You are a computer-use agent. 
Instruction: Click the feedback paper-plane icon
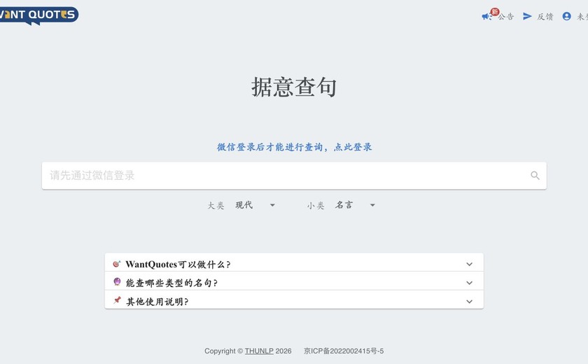(x=527, y=16)
